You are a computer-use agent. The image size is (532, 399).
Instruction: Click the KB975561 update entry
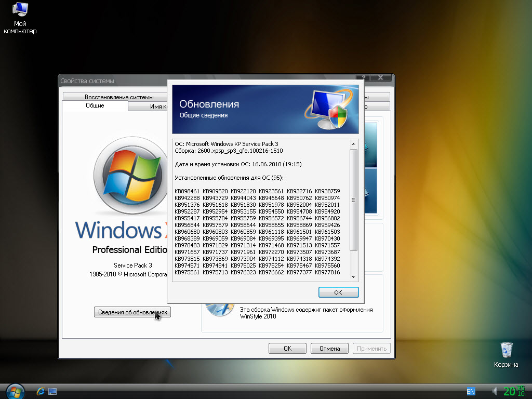click(187, 272)
